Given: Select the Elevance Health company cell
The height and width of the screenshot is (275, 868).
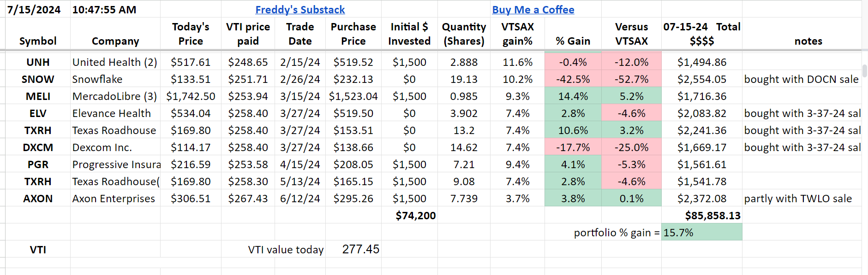Looking at the screenshot, I should pos(115,113).
